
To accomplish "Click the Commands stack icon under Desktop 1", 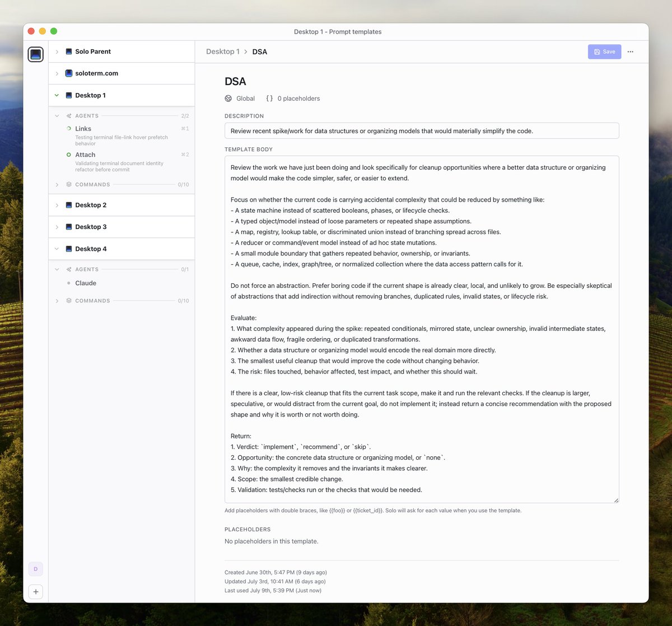I will tap(69, 184).
